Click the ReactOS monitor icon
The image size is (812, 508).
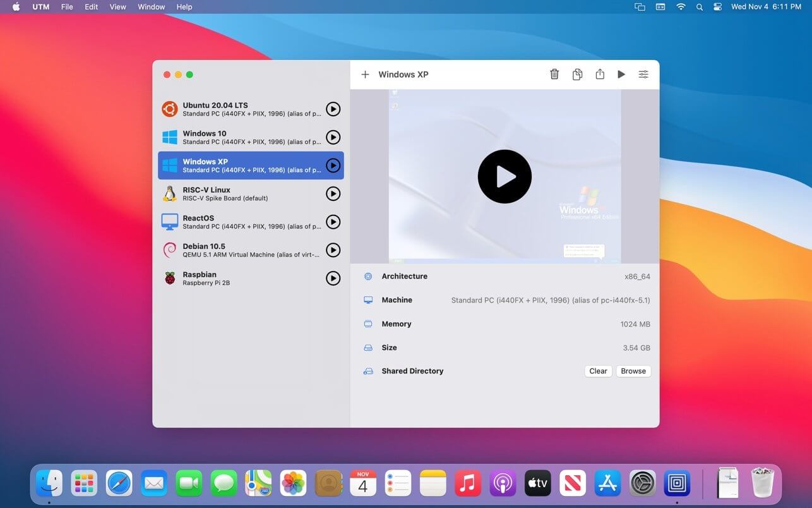pyautogui.click(x=169, y=222)
